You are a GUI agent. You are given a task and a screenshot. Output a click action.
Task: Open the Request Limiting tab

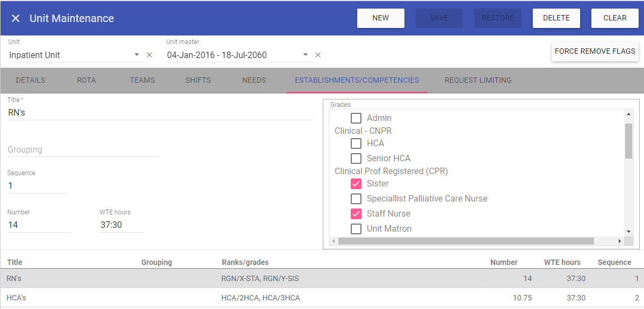tap(477, 80)
